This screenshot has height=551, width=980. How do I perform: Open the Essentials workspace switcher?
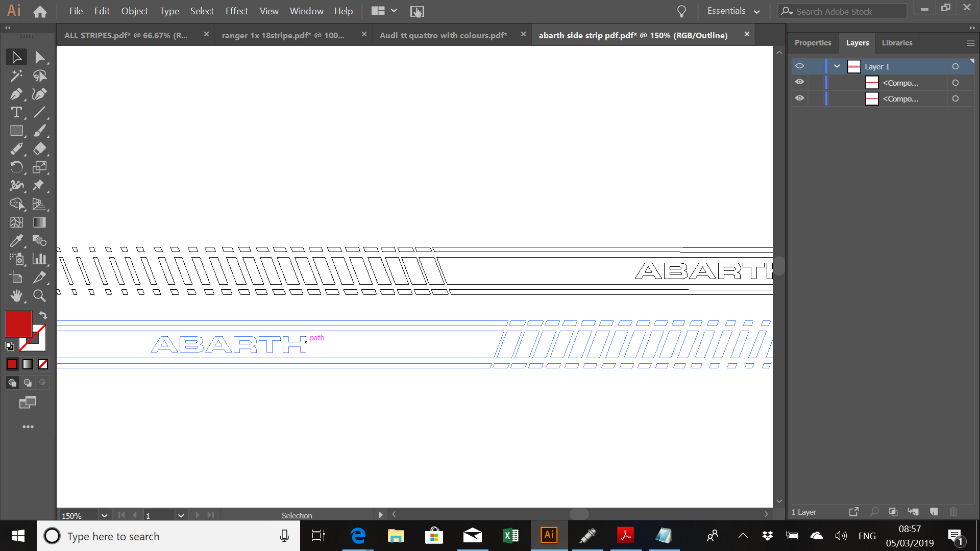point(733,11)
